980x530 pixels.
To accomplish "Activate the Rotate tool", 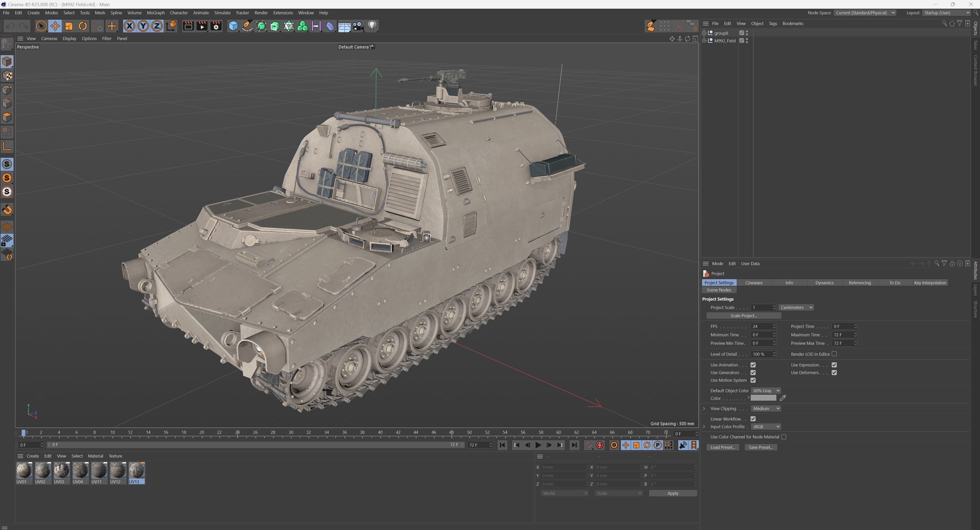I will pos(82,26).
